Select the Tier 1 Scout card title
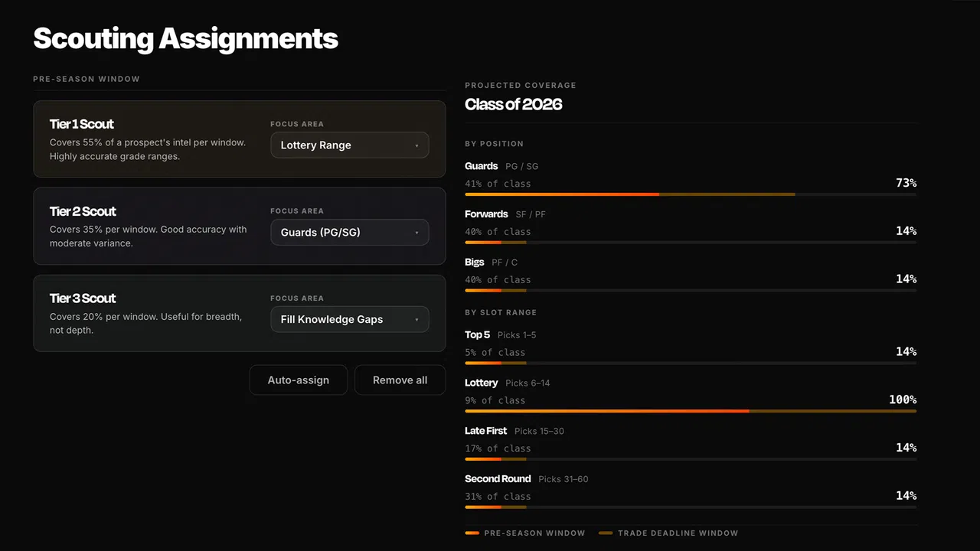 pyautogui.click(x=82, y=124)
